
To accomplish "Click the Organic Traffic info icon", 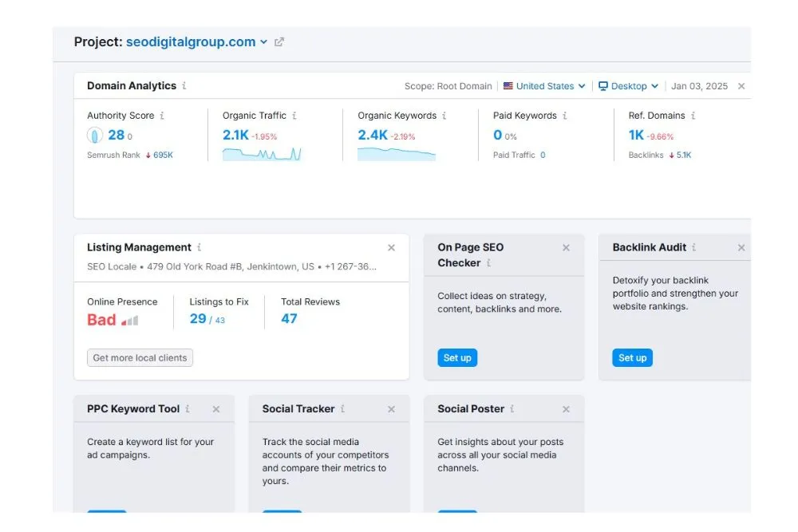I will coord(294,116).
